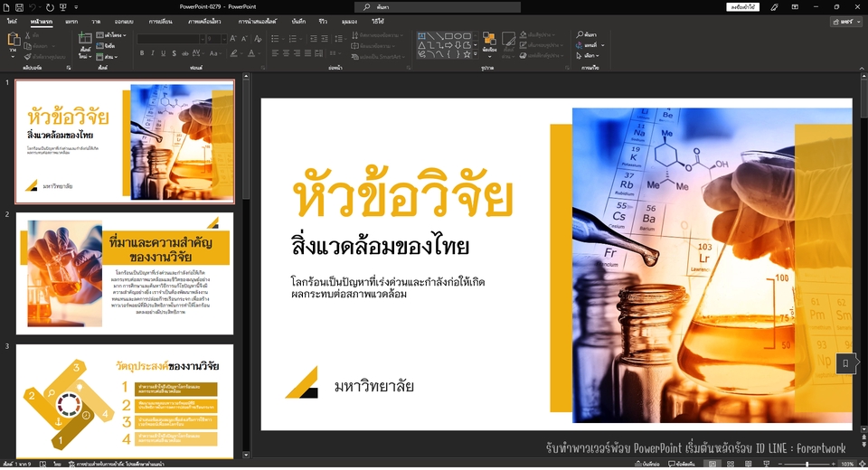
Task: Expand the Shapes gallery More arrow
Action: pyautogui.click(x=476, y=54)
